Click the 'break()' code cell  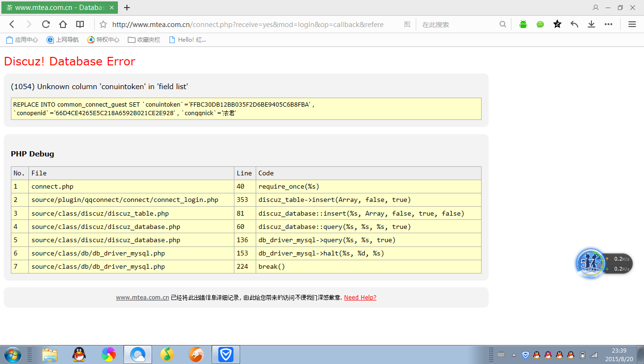(x=368, y=266)
